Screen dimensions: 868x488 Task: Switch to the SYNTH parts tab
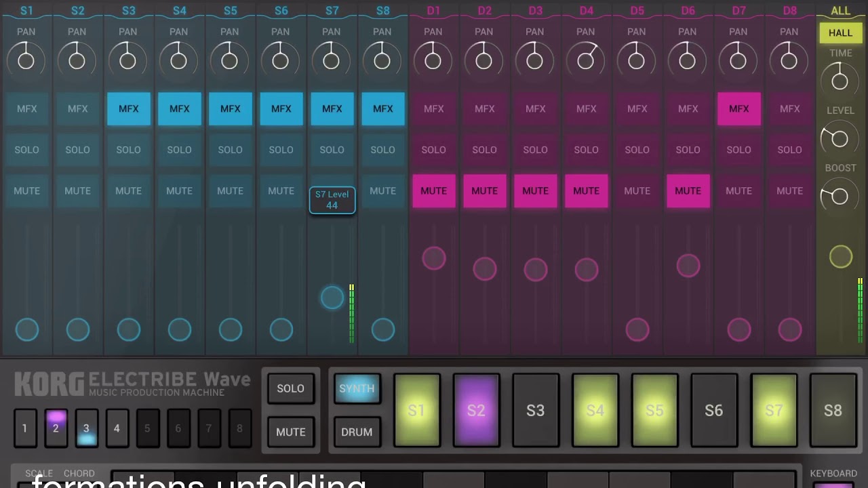[x=357, y=388]
